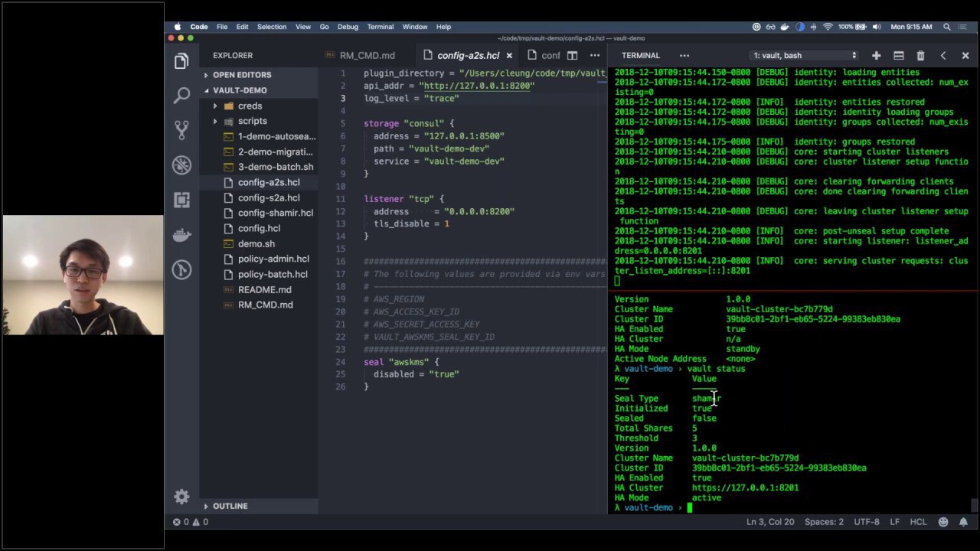Open the Search view in activity bar
980x551 pixels.
point(181,95)
